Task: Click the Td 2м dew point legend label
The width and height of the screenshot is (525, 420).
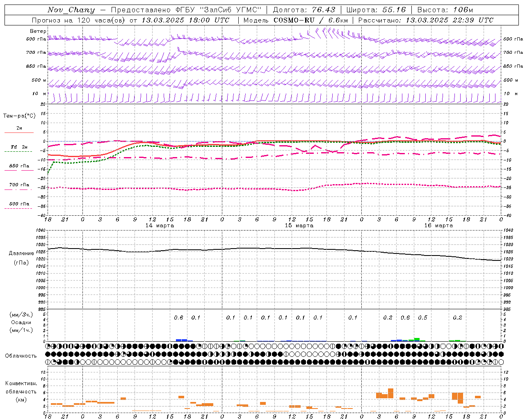Action: click(x=19, y=147)
